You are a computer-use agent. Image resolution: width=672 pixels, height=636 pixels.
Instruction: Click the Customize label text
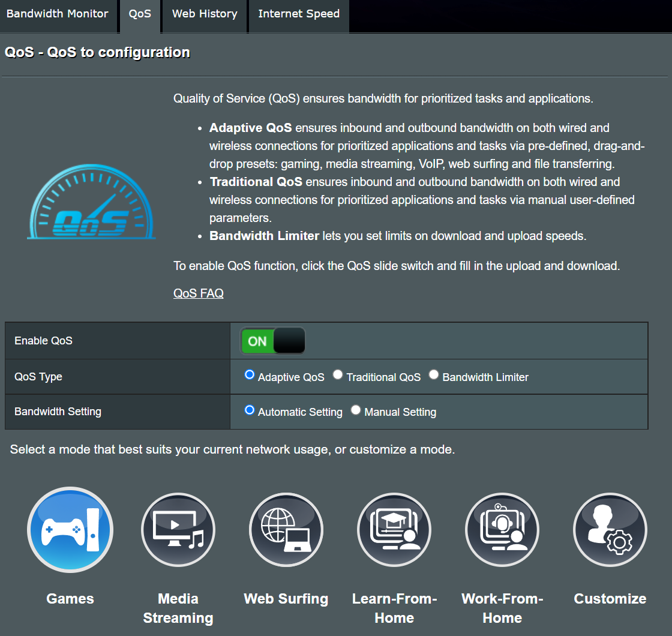[610, 599]
